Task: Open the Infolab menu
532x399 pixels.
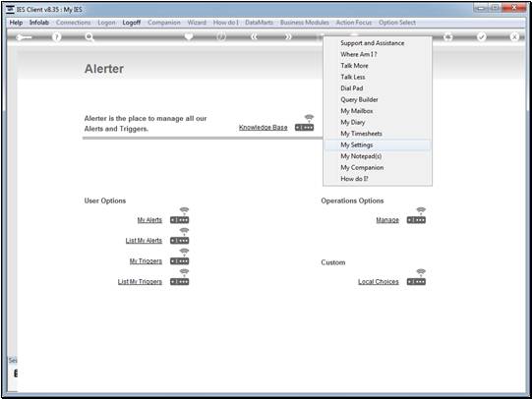Action: click(x=39, y=23)
